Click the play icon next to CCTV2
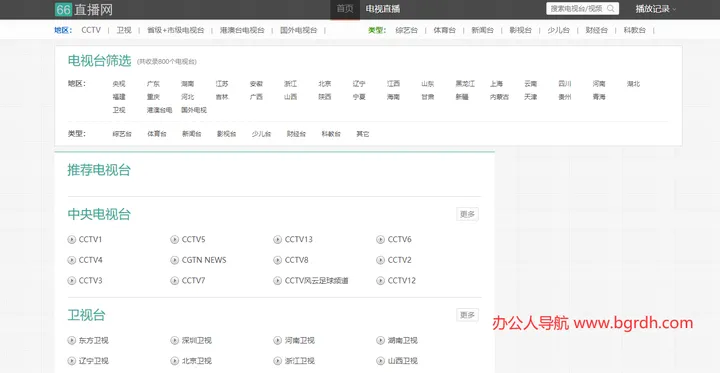 (380, 260)
